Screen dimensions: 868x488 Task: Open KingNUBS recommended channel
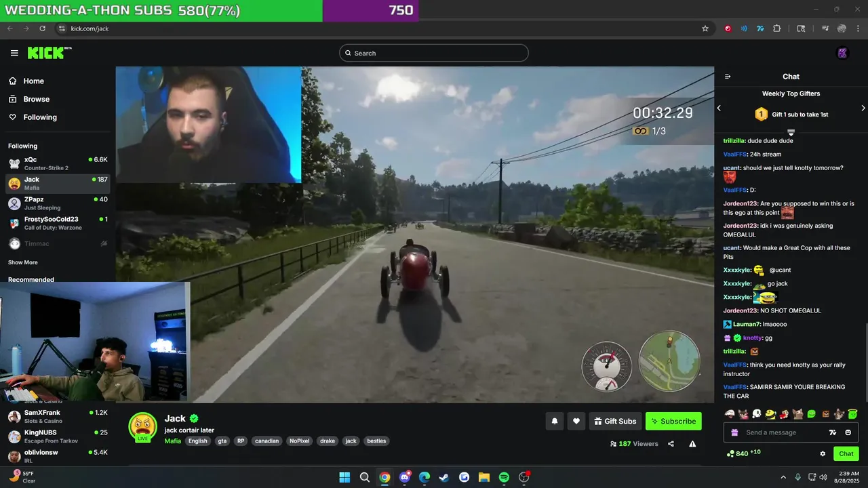pyautogui.click(x=58, y=436)
